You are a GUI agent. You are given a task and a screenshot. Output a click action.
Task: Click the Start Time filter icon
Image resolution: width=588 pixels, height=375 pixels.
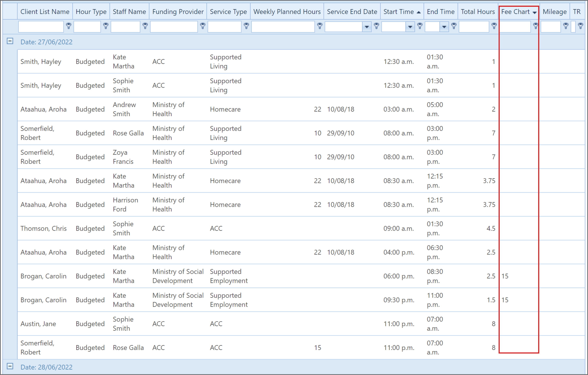[x=420, y=26]
